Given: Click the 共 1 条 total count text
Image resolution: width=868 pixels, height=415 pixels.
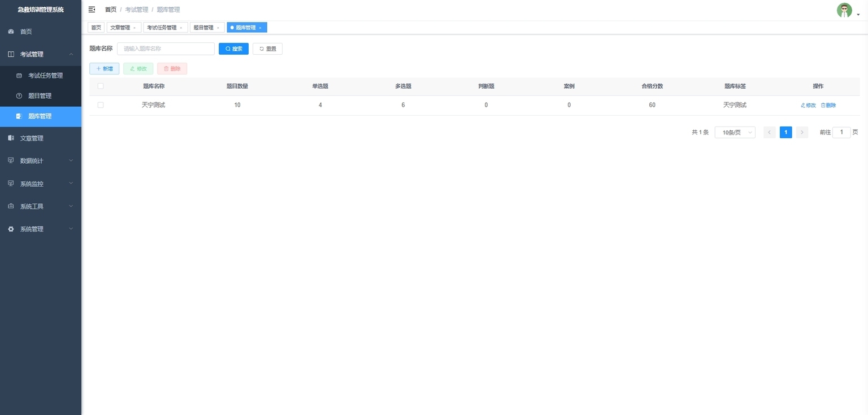Looking at the screenshot, I should (x=700, y=132).
